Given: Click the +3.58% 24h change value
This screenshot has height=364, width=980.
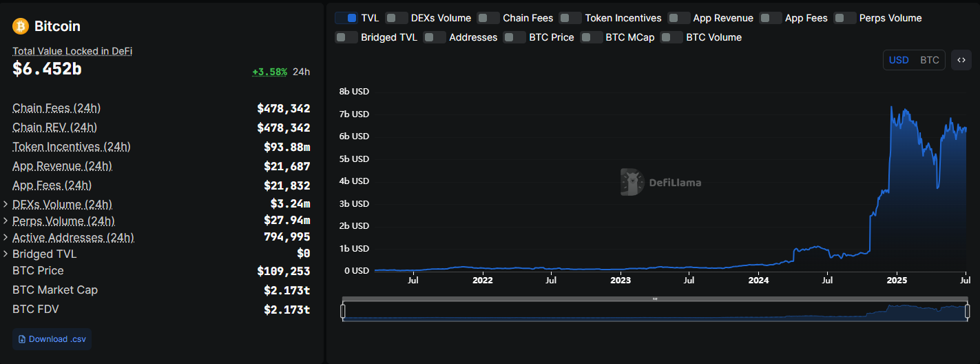Looking at the screenshot, I should point(270,72).
